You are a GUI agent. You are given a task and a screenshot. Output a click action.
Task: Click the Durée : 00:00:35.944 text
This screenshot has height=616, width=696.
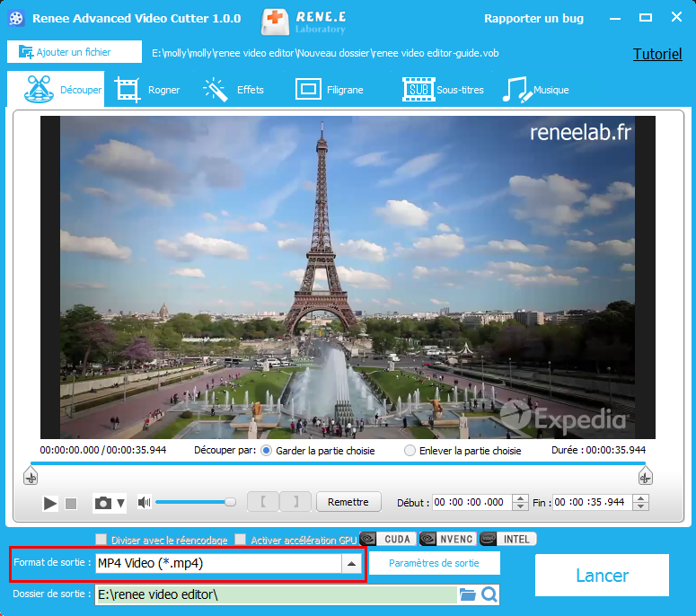click(598, 450)
